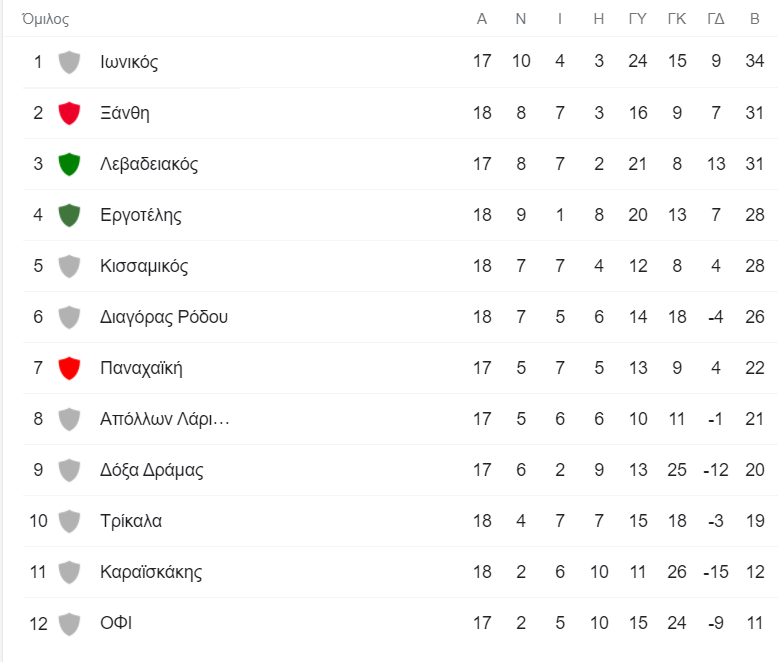Click the Όμιλος column header
Screen dimensions: 778x662
[x=46, y=19]
